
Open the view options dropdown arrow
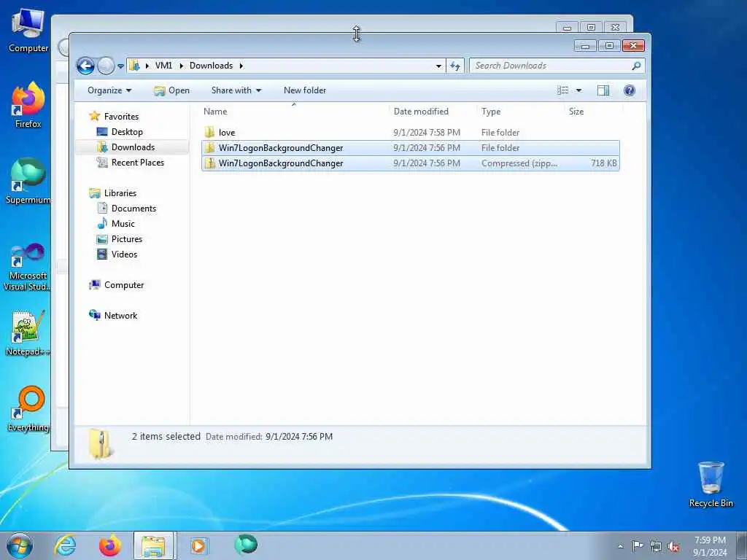tap(578, 90)
